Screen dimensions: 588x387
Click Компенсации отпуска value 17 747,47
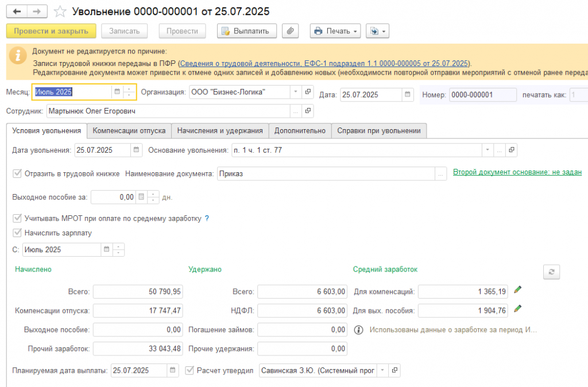tap(138, 311)
